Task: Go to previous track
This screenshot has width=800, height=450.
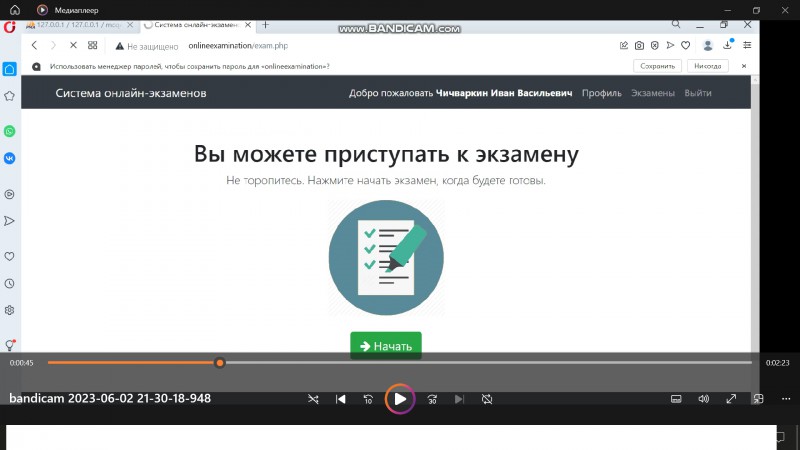Action: [x=340, y=399]
